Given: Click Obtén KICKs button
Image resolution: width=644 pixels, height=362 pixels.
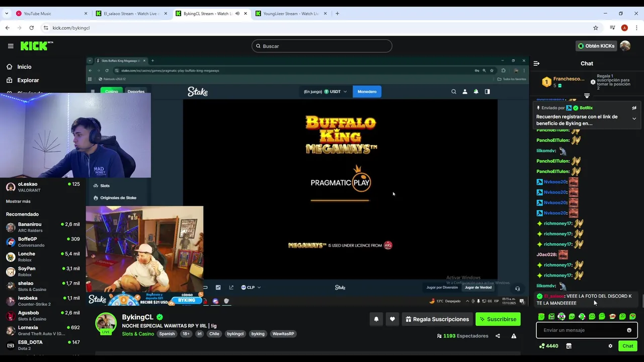Looking at the screenshot, I should 596,46.
